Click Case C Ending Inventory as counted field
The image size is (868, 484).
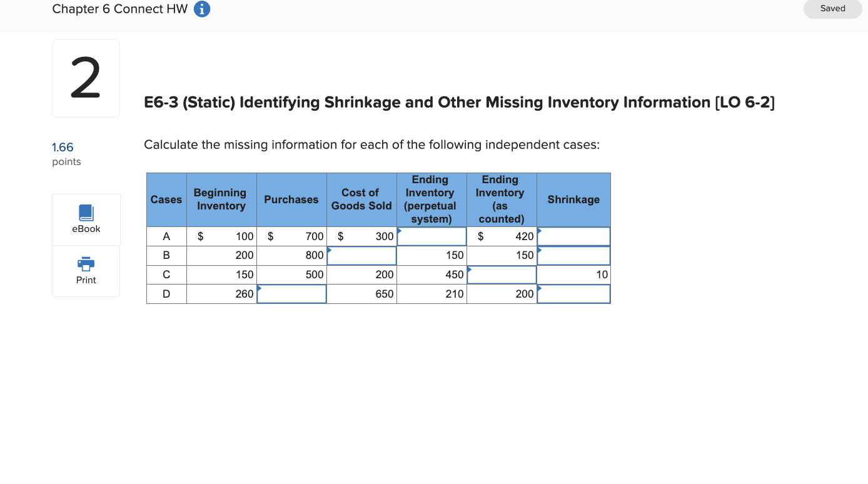pyautogui.click(x=501, y=275)
